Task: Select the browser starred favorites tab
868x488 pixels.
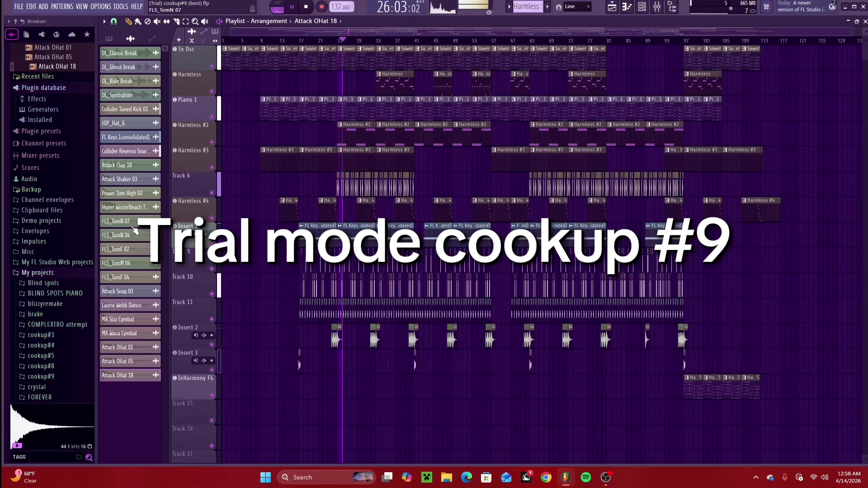Action: click(87, 34)
